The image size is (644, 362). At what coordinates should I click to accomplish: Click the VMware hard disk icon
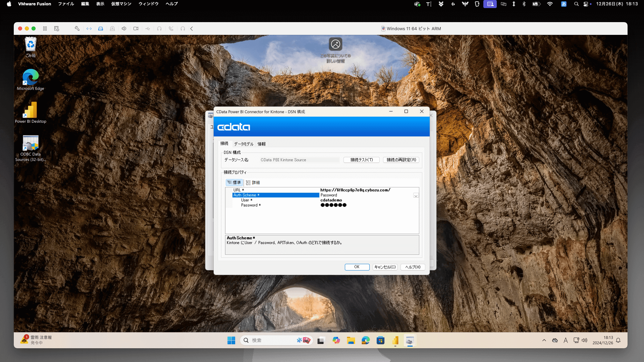[101, 28]
